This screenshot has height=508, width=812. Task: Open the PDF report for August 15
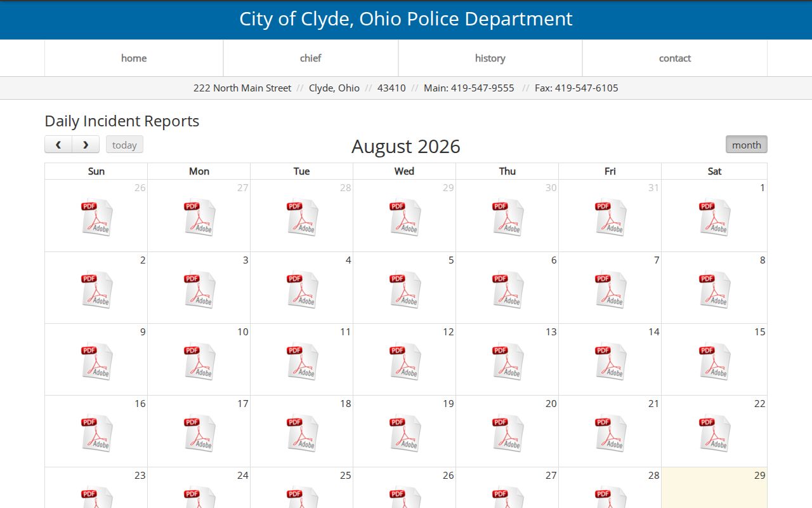click(714, 361)
